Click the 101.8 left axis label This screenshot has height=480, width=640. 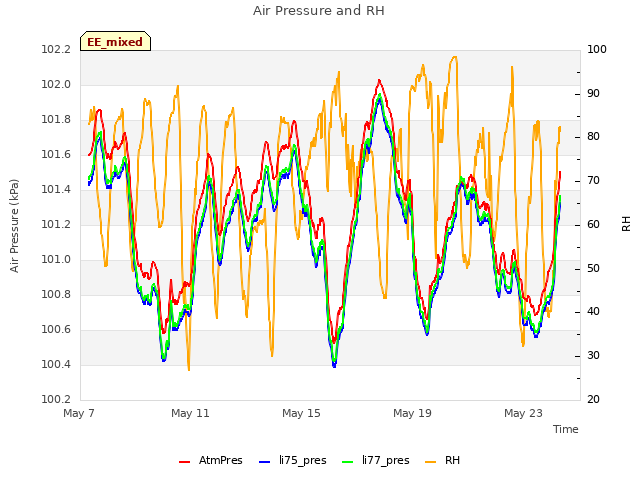click(56, 120)
